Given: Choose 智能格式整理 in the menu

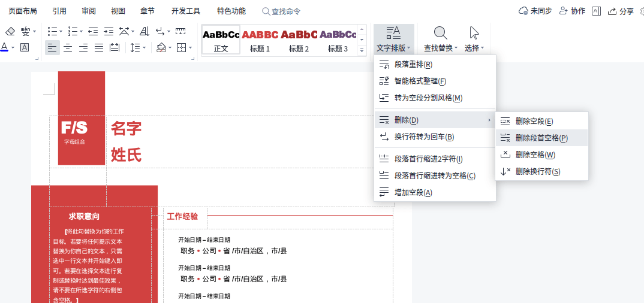Looking at the screenshot, I should pyautogui.click(x=420, y=81).
